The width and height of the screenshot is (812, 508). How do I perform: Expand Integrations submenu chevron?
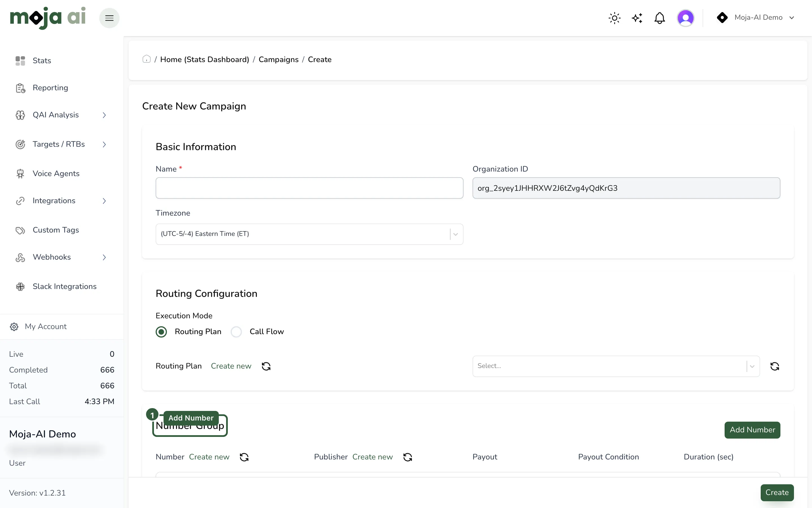coord(104,201)
